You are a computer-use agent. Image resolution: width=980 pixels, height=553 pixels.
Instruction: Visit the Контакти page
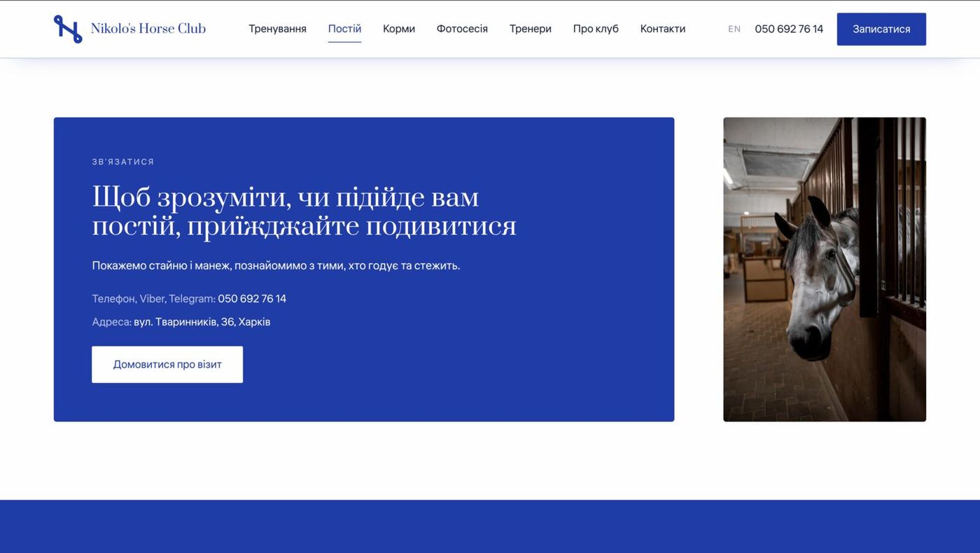click(x=663, y=29)
